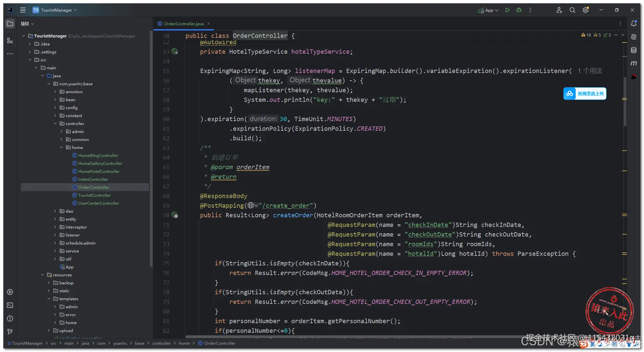
Task: Open the App run configuration dropdown
Action: [488, 10]
